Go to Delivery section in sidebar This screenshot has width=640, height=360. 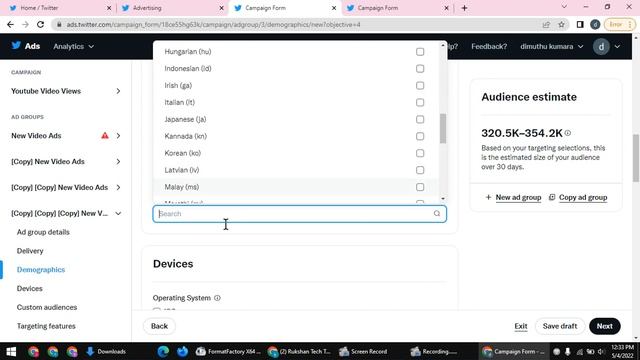coord(30,251)
